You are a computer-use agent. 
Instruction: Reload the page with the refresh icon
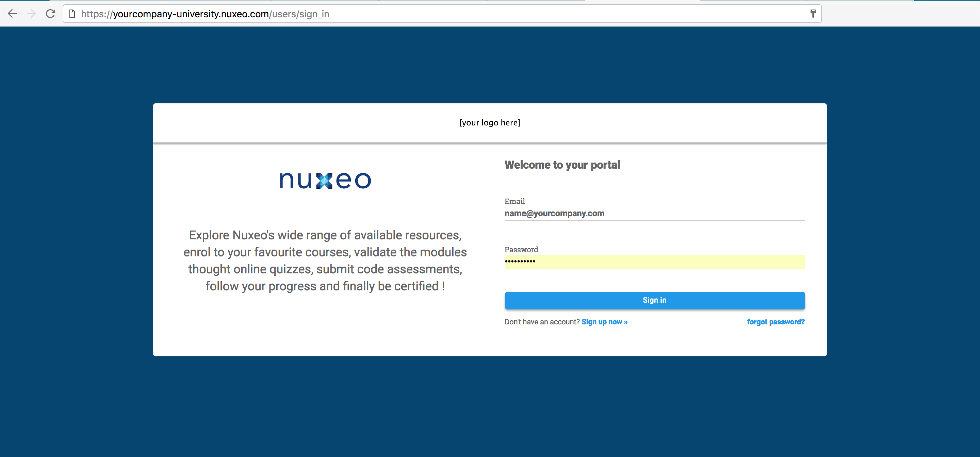click(x=51, y=14)
